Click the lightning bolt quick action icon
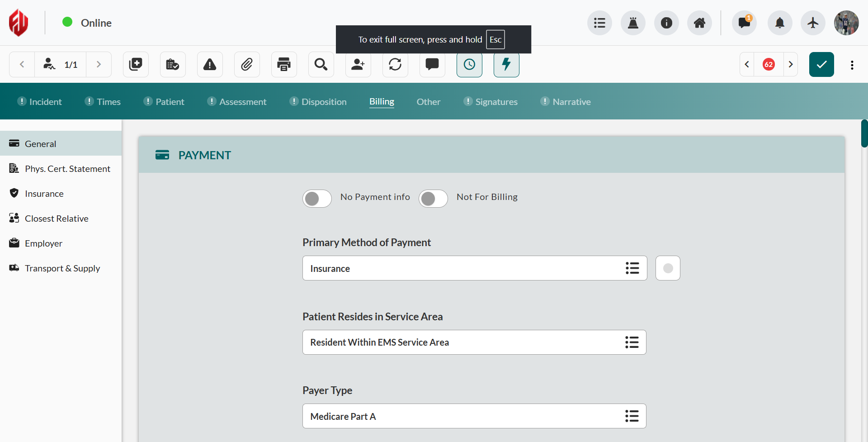The height and width of the screenshot is (442, 868). [506, 65]
